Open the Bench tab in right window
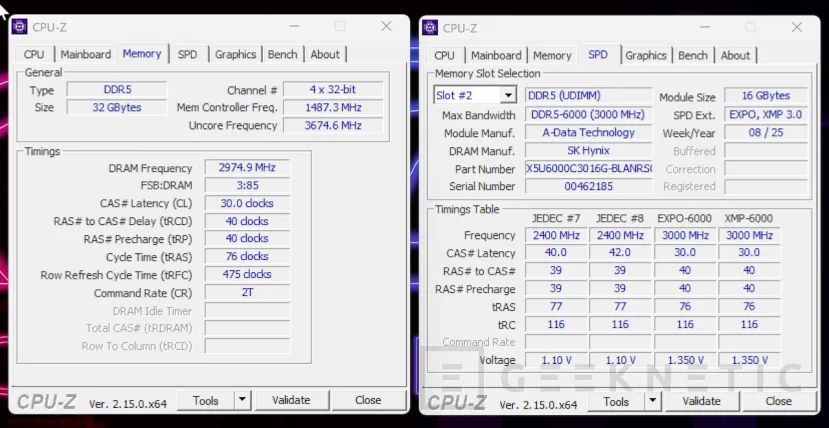The width and height of the screenshot is (829, 428). [x=693, y=56]
